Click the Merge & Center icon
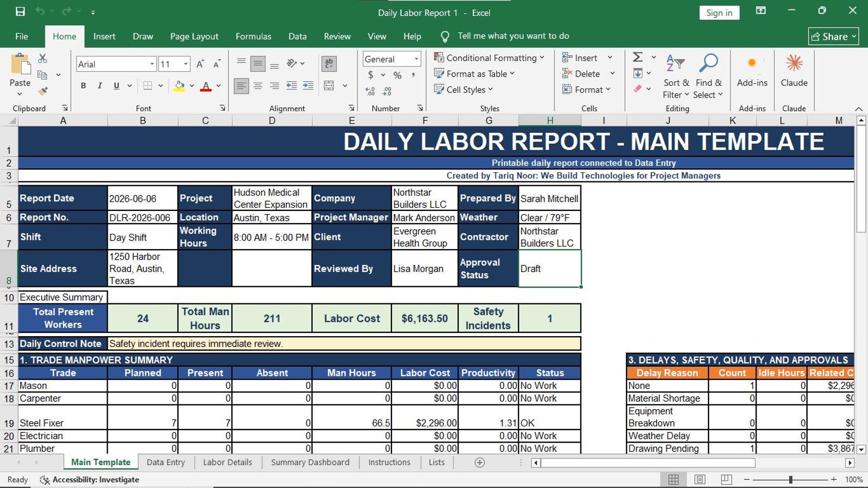868x488 pixels. coord(329,86)
